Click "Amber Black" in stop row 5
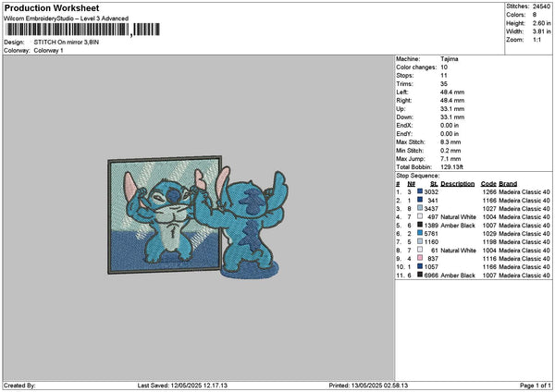Screen dimensions: 555x392 pos(458,226)
